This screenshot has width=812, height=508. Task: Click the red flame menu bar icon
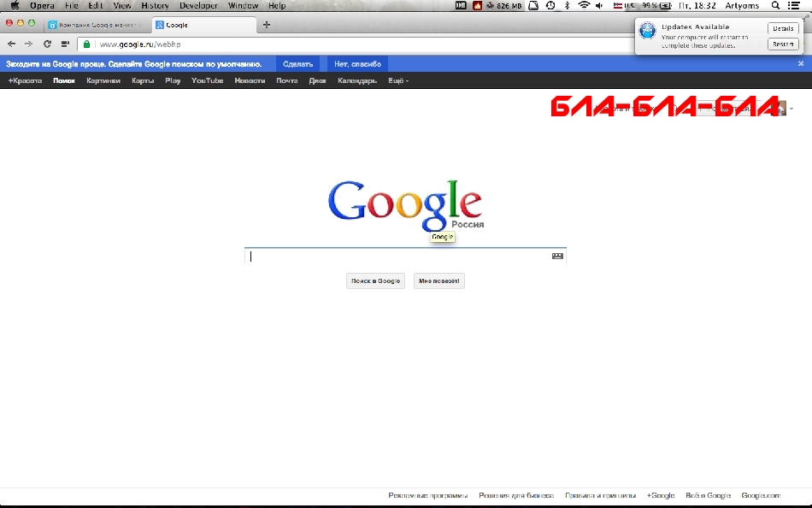(x=477, y=6)
